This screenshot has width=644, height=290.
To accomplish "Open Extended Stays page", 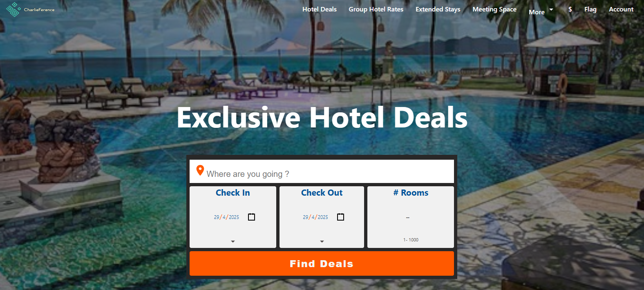I will coord(438,9).
